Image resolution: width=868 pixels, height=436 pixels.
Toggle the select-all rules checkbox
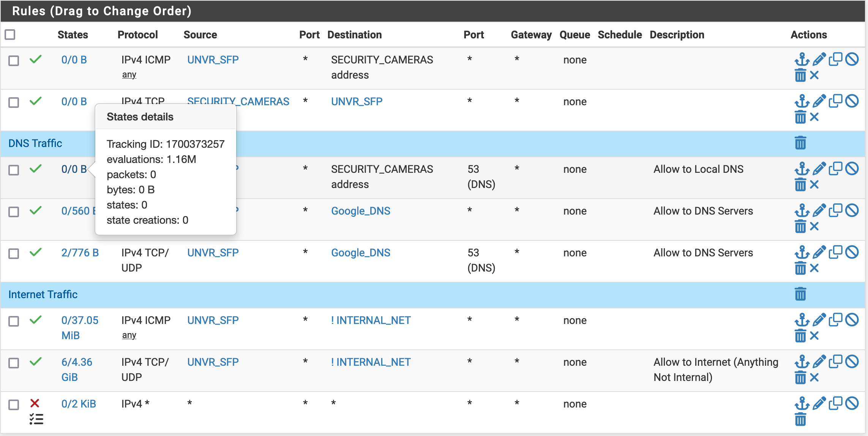10,35
